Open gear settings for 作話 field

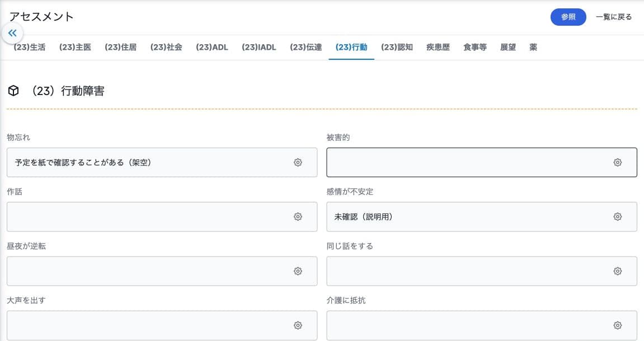tap(298, 217)
